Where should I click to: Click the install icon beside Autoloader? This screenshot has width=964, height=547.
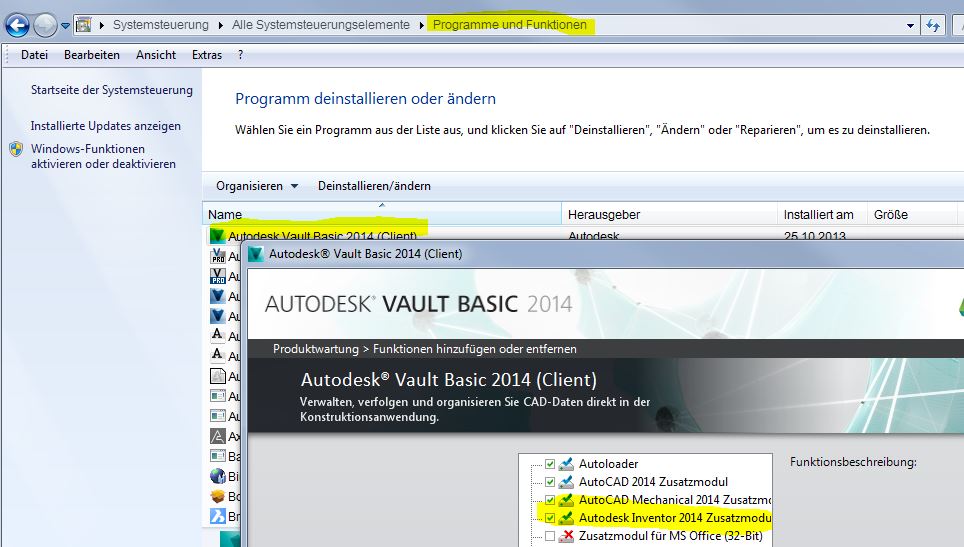coord(566,464)
